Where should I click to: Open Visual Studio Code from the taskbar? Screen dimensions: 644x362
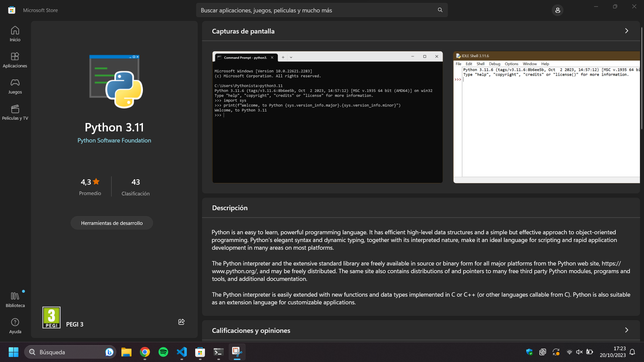(x=182, y=352)
